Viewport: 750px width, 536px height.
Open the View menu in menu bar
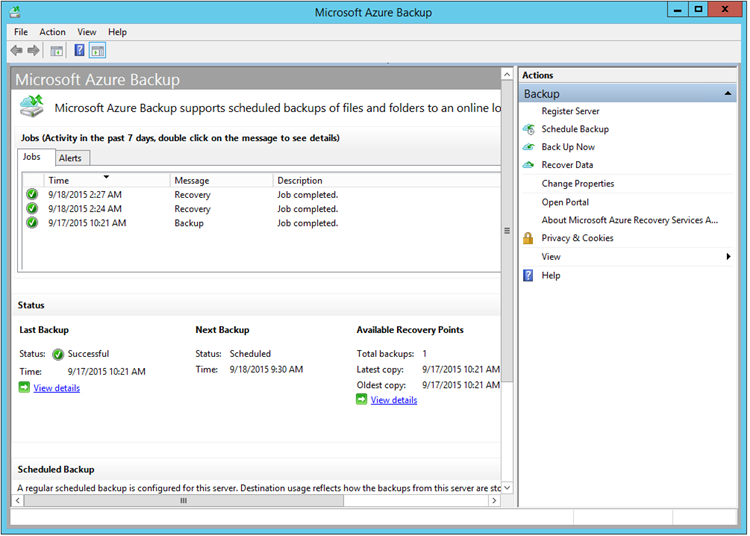tap(87, 32)
